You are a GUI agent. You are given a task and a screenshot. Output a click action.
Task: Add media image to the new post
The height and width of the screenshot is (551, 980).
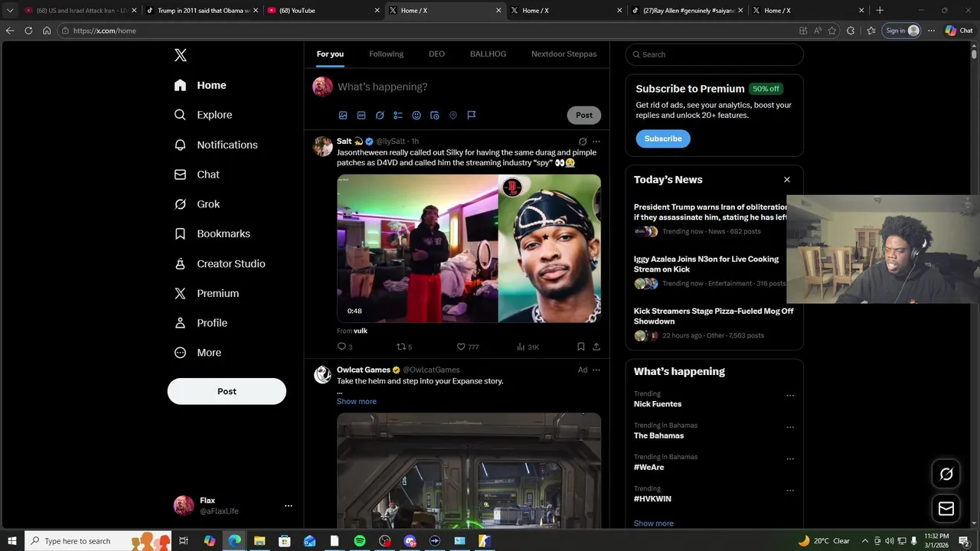click(x=343, y=115)
